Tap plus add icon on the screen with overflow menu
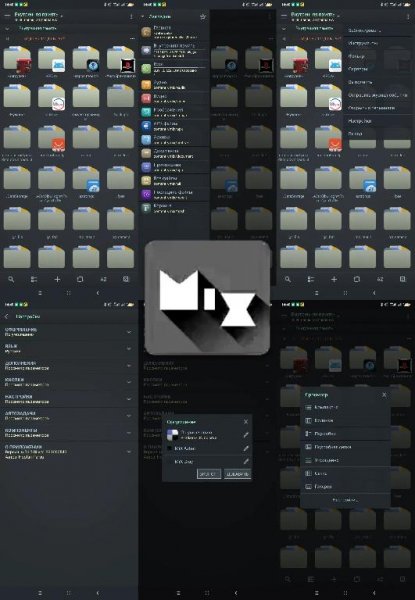 (x=334, y=279)
